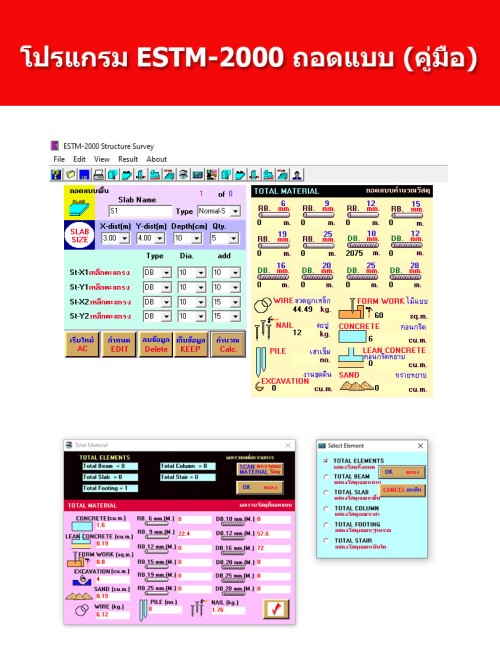Click the SCAN MATERIAL button

pyautogui.click(x=260, y=469)
